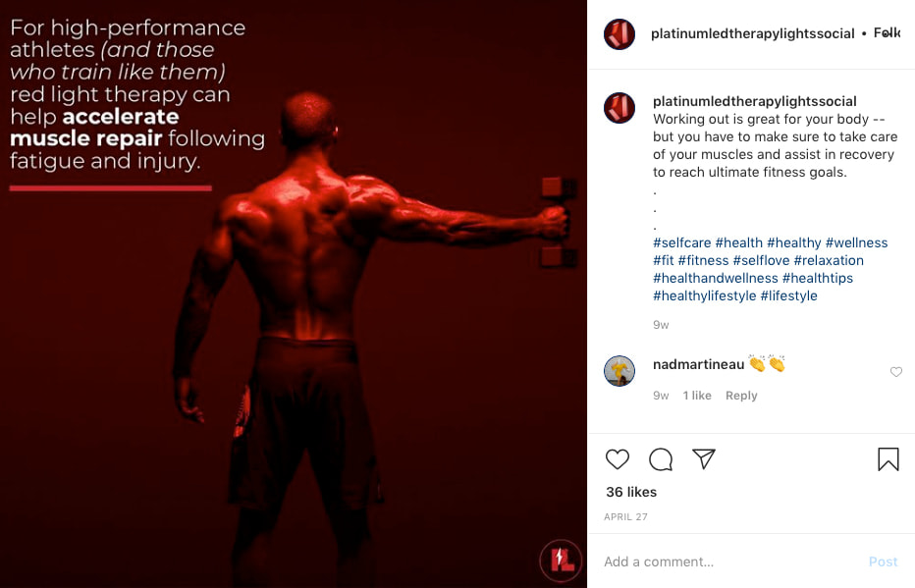Image resolution: width=915 pixels, height=588 pixels.
Task: Click the Follow button in header
Action: point(887,33)
